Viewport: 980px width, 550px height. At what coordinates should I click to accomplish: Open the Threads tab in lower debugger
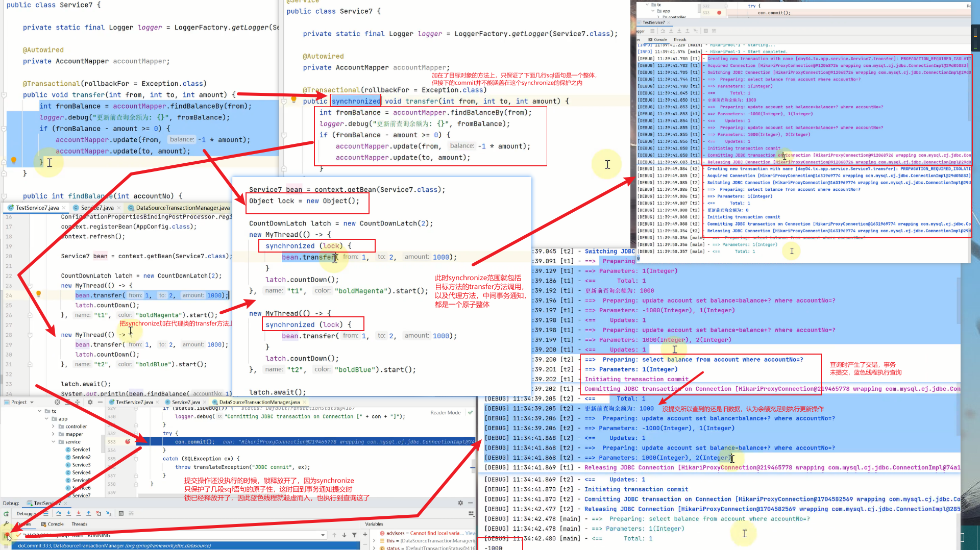click(79, 524)
